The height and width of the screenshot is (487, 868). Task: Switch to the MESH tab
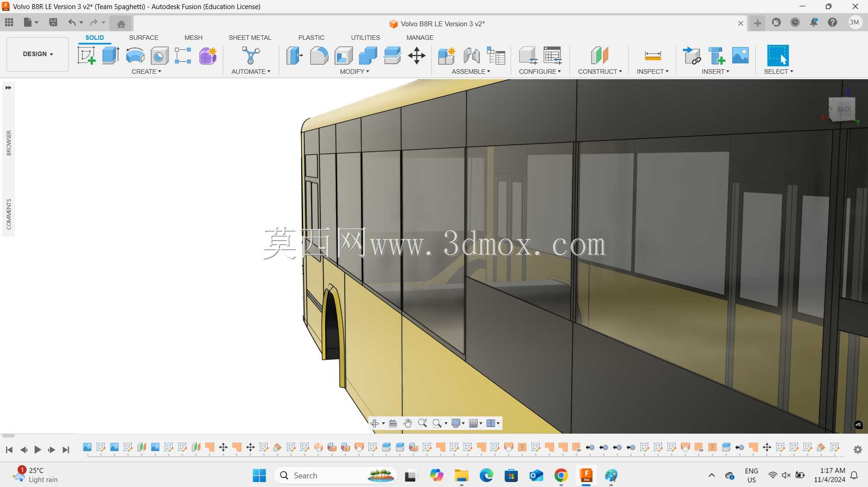click(193, 38)
